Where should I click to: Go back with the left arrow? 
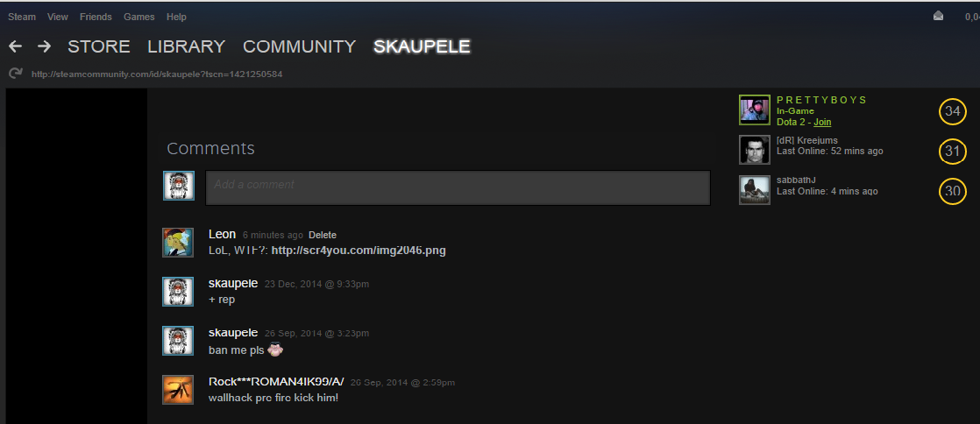click(16, 46)
